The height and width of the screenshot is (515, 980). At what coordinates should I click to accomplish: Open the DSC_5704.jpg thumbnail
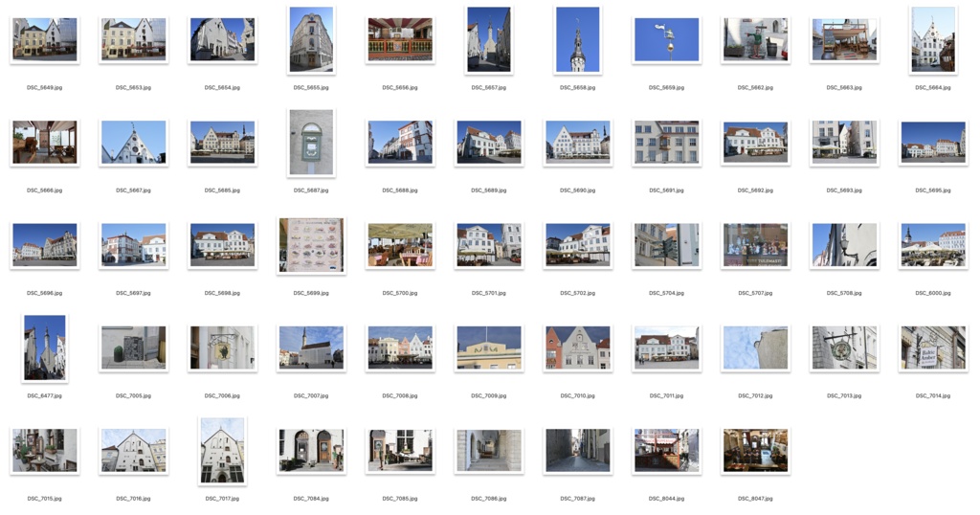coord(666,245)
